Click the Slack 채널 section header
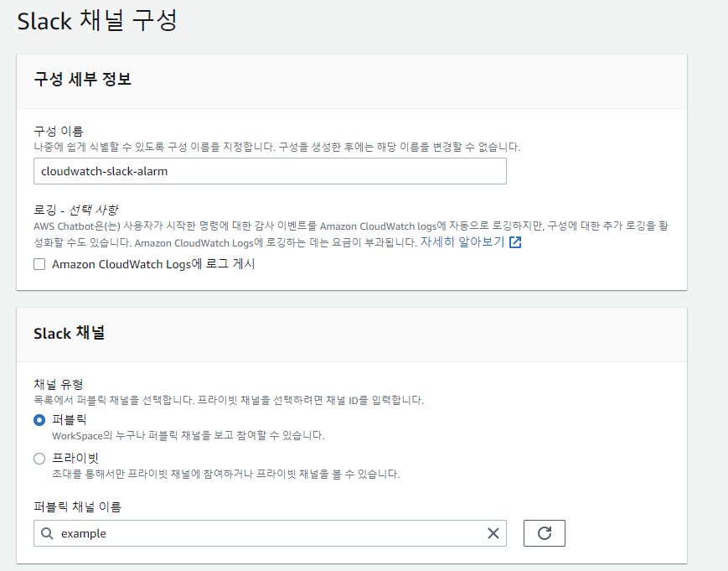 [70, 333]
